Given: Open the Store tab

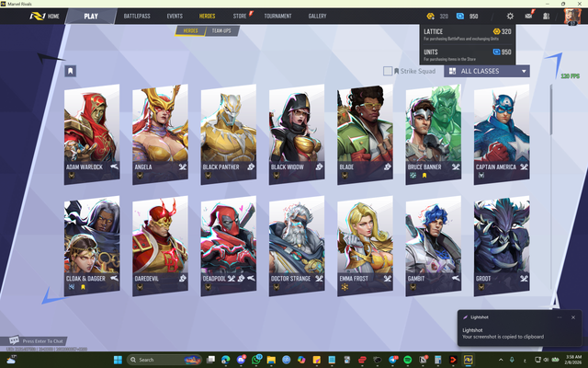Looking at the screenshot, I should click(x=240, y=17).
